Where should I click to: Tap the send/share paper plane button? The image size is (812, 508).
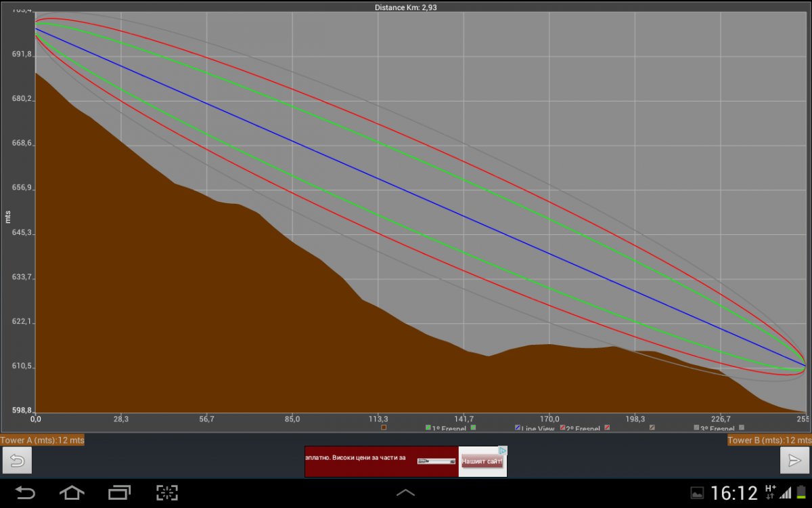pos(794,461)
